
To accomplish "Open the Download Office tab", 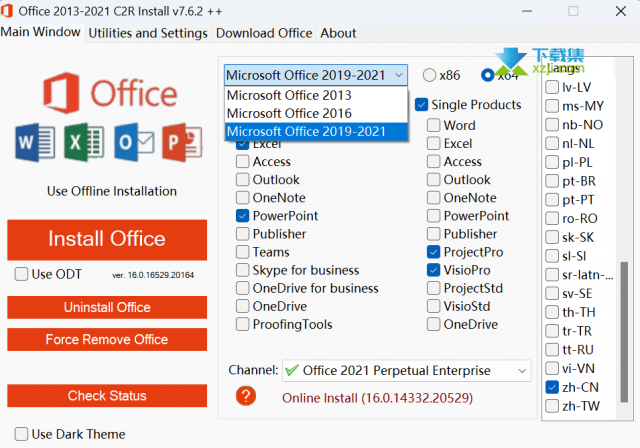I will tap(264, 33).
